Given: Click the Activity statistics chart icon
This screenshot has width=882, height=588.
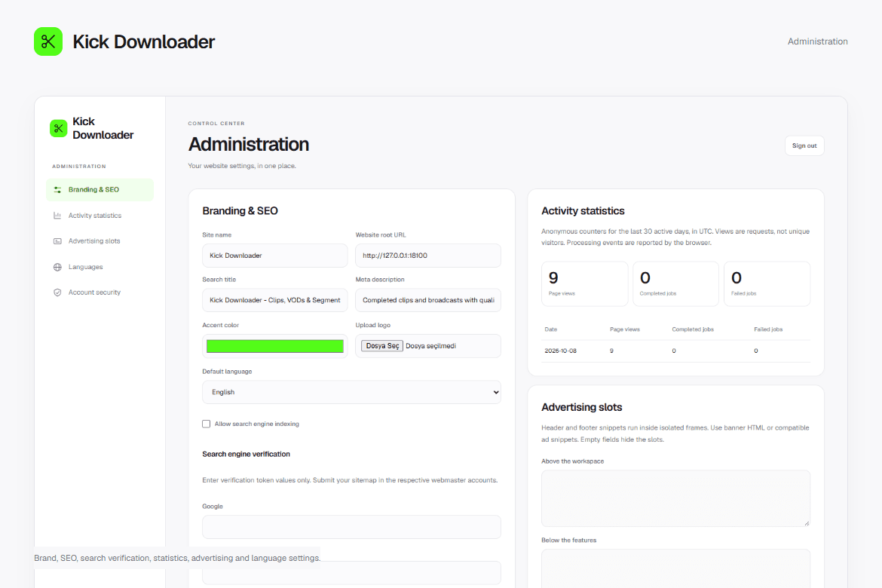Looking at the screenshot, I should point(57,216).
